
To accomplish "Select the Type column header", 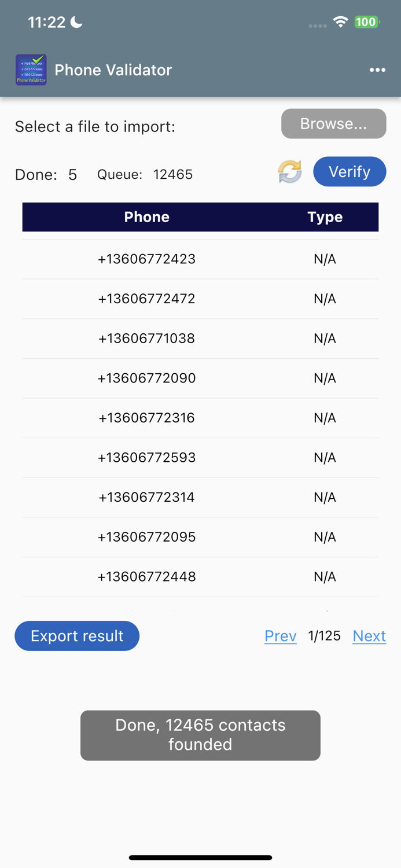I will tap(325, 217).
